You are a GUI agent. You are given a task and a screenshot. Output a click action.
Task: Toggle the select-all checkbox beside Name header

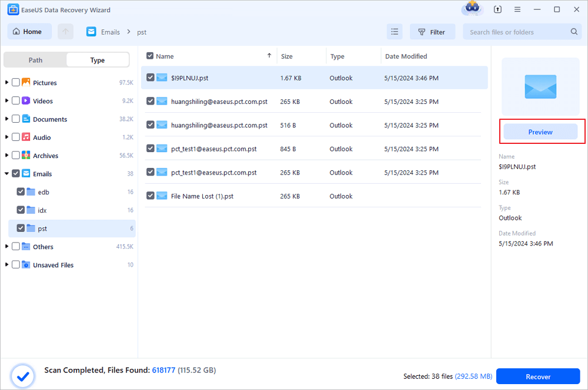150,56
